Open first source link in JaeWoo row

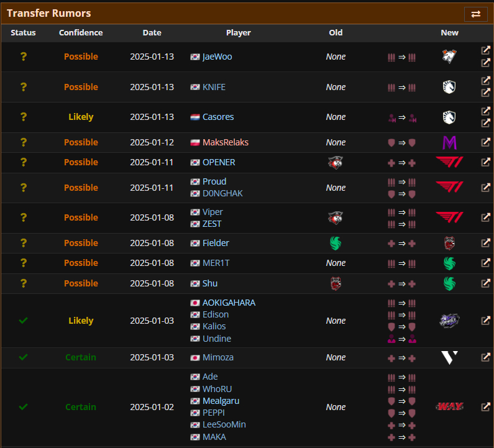pos(485,50)
